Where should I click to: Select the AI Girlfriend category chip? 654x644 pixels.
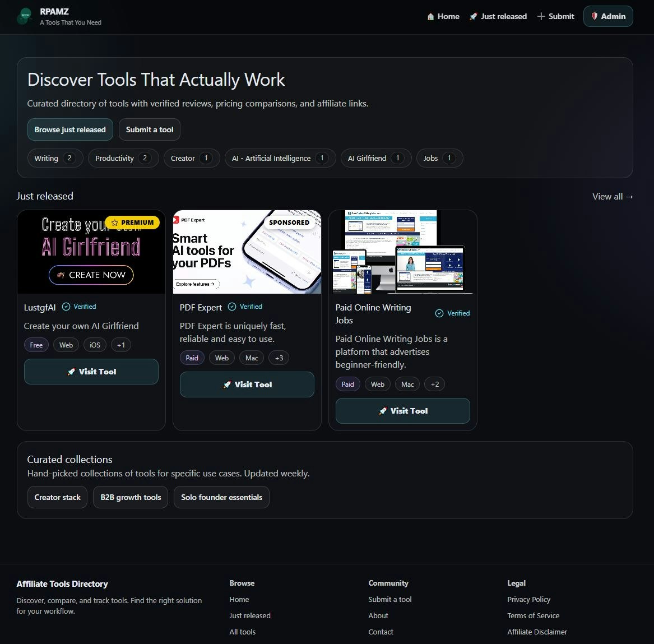click(x=376, y=158)
